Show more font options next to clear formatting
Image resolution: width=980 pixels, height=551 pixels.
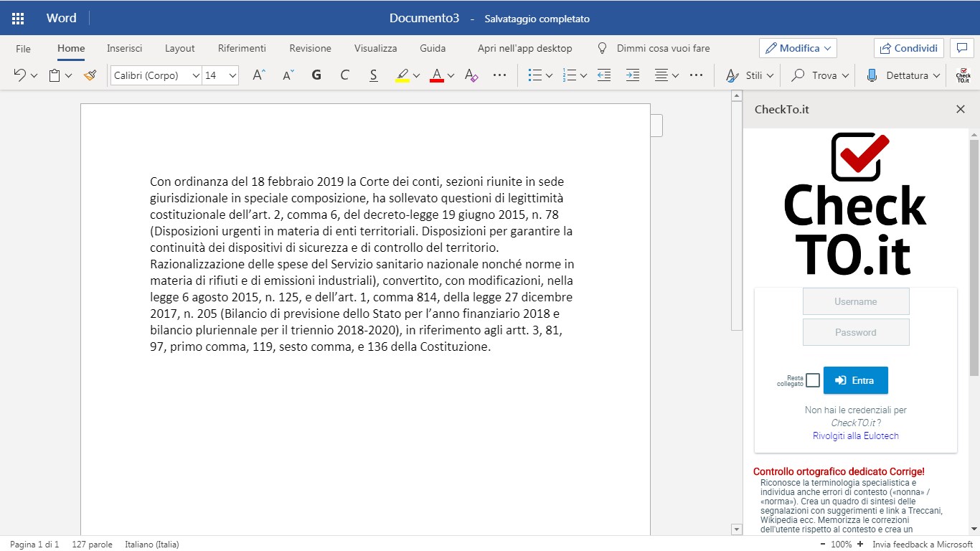click(500, 75)
